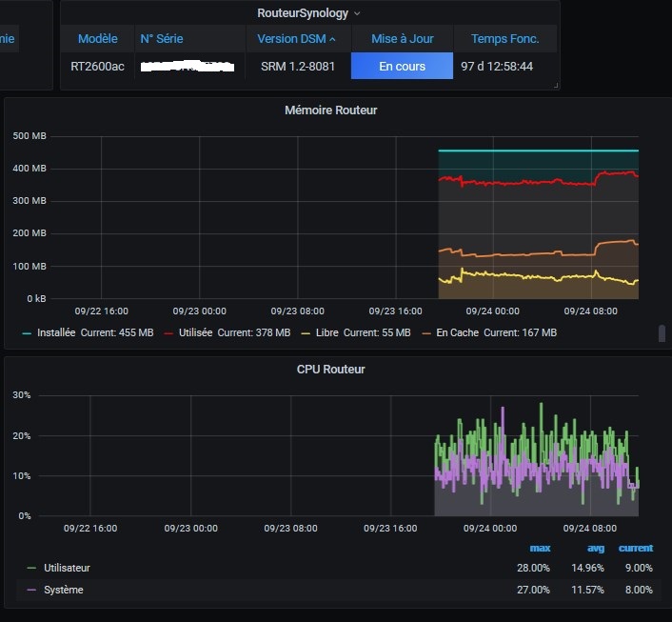Click the green Utilisateur color swatch
Screen dimensions: 672x622
32,568
